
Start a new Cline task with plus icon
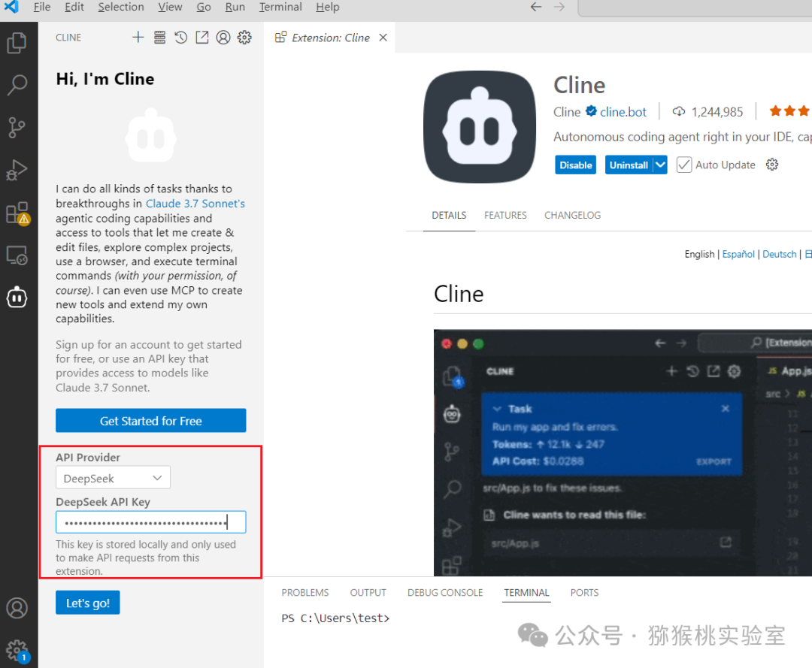pos(138,38)
